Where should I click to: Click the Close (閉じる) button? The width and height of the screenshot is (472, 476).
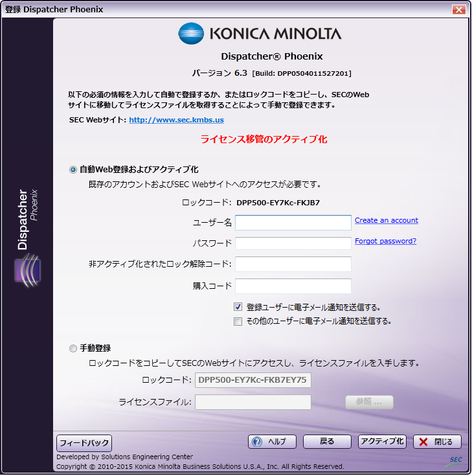(x=437, y=442)
